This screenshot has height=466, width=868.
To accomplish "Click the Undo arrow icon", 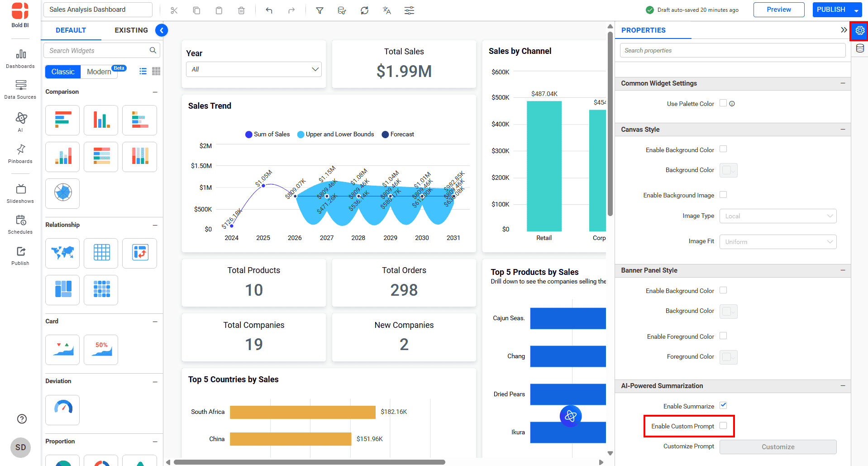I will click(x=269, y=10).
